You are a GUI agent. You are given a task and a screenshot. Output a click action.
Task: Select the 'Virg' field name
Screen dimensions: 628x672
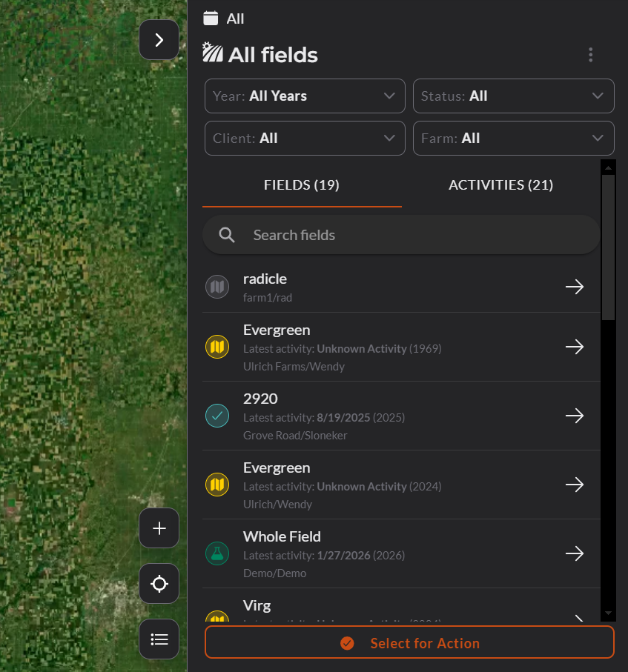point(257,605)
